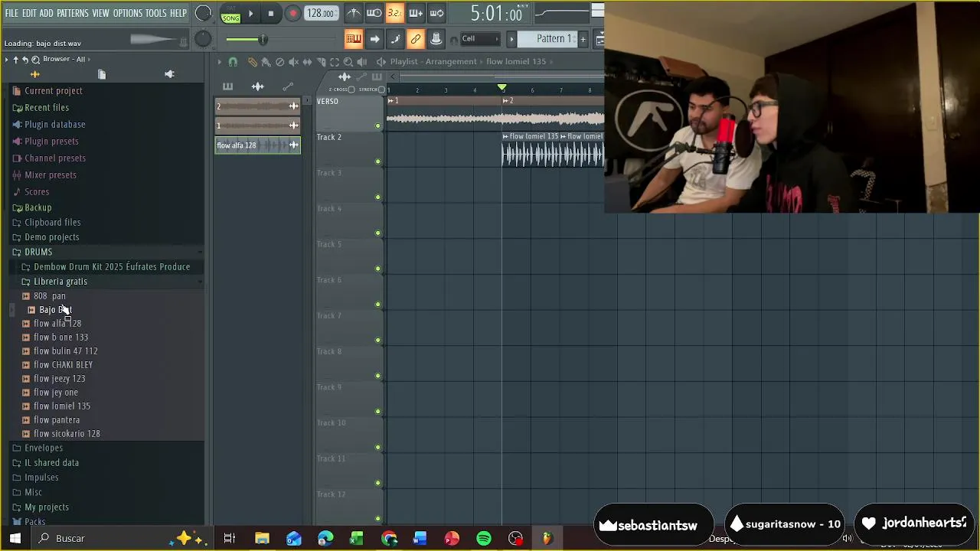Viewport: 980px width, 551px height.
Task: Select playlist zoom tool icon
Action: coord(348,61)
